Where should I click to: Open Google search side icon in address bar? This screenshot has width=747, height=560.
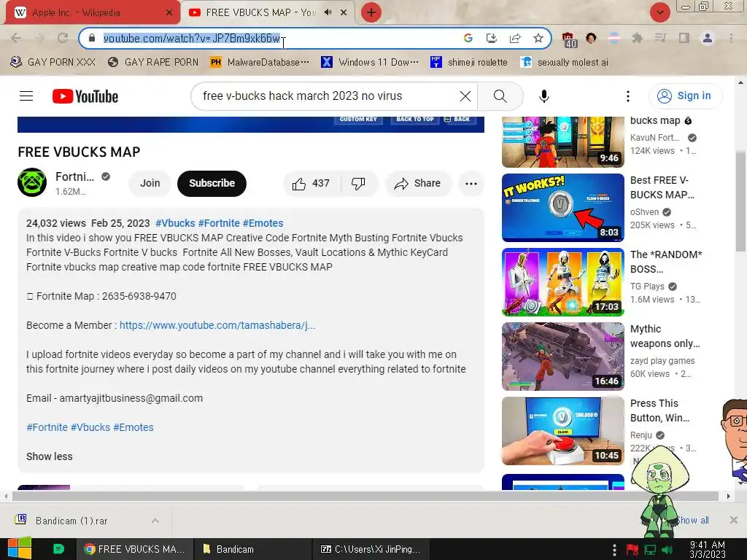click(468, 38)
